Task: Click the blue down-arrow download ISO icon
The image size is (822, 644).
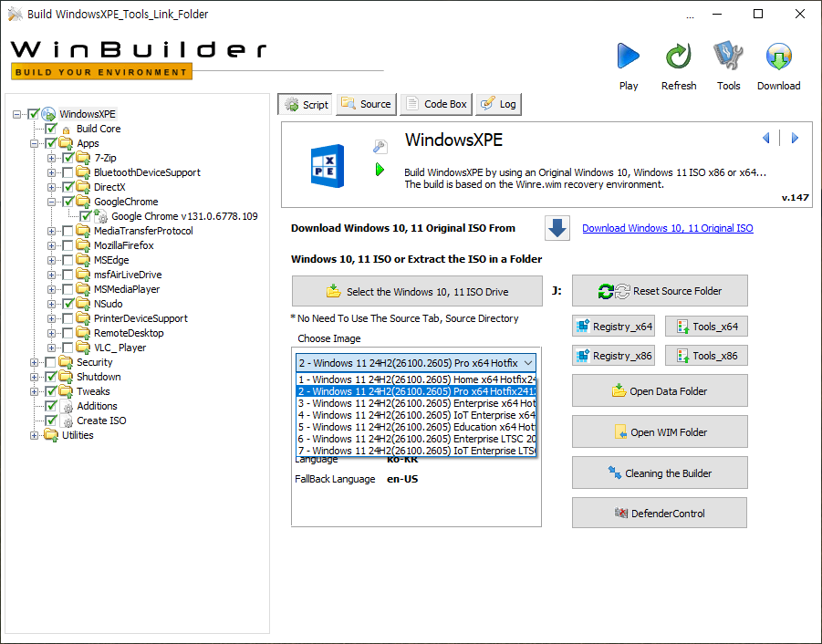Action: point(557,228)
